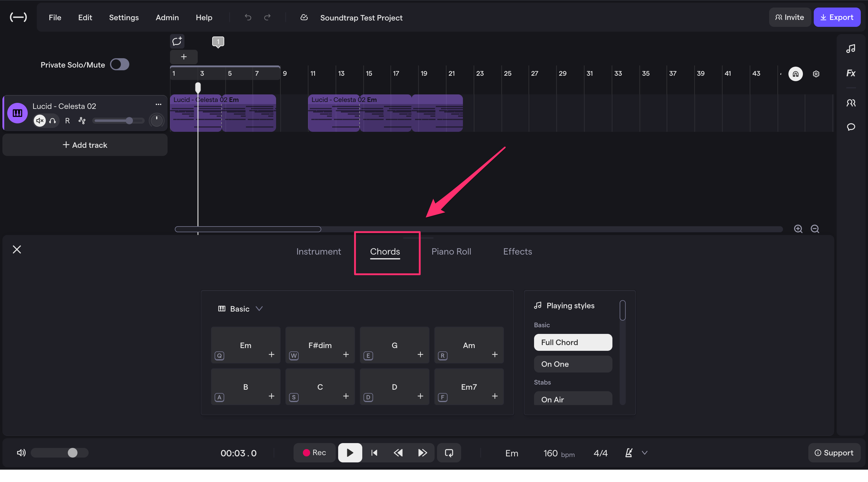Viewport: 868px width, 482px height.
Task: Open the comments chat bubble icon
Action: 851,127
